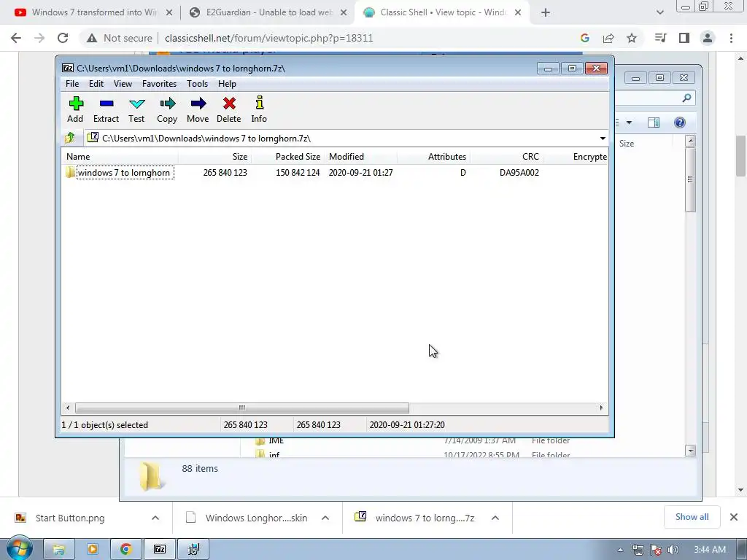The image size is (747, 560).
Task: Close the Classic Shell browser tab
Action: point(518,13)
